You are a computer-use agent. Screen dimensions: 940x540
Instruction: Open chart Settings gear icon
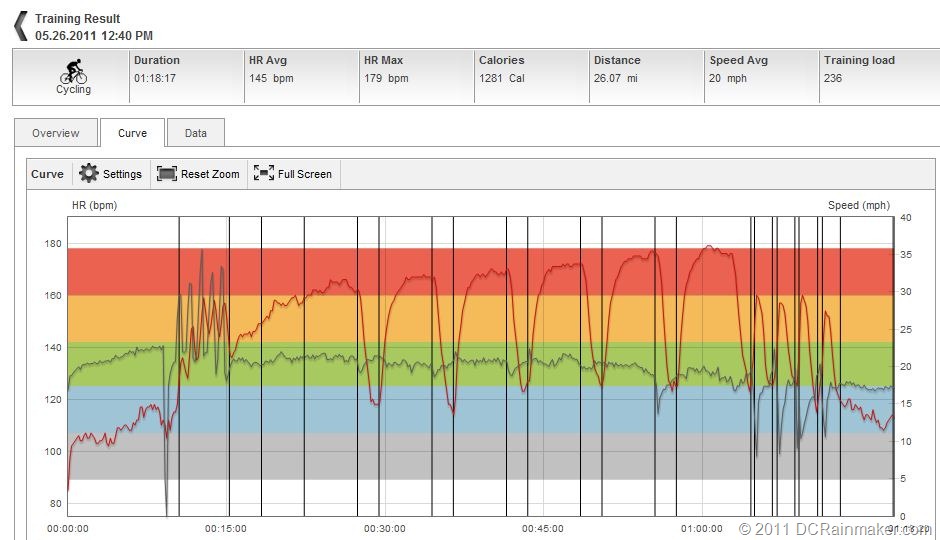pyautogui.click(x=89, y=173)
